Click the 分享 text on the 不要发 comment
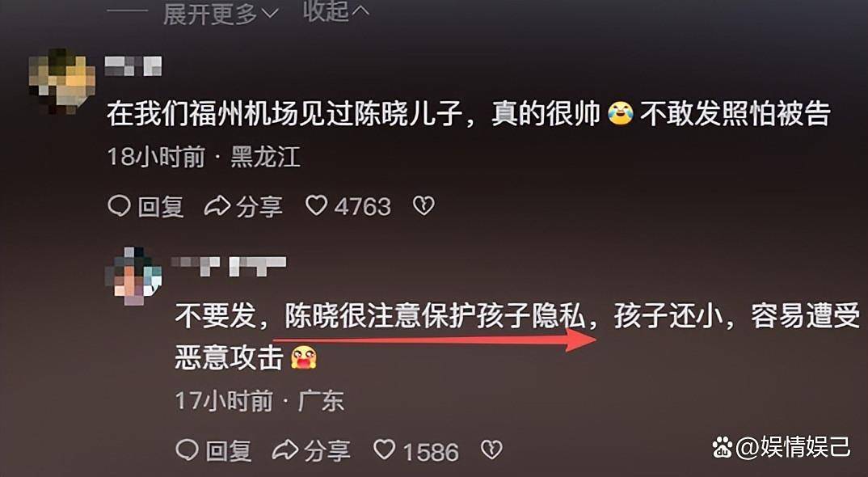 pos(327,451)
